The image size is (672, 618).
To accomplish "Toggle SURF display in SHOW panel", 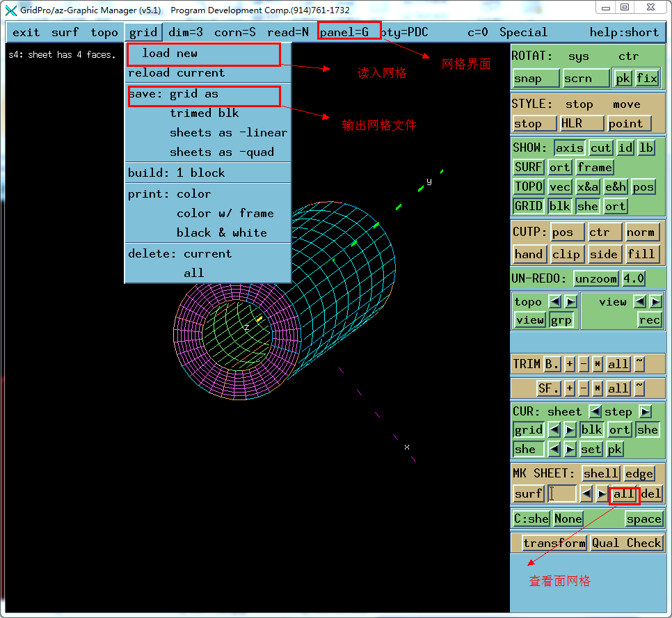I will coord(529,167).
